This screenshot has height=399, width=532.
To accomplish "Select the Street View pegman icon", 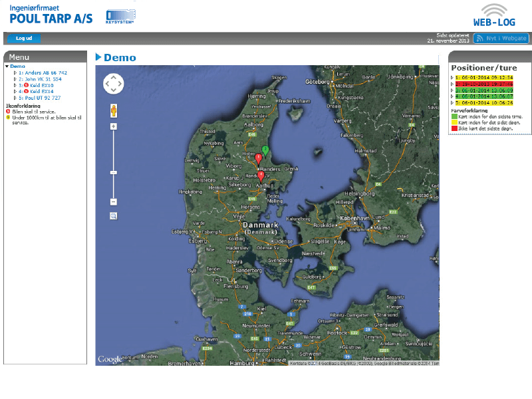I will [x=114, y=110].
